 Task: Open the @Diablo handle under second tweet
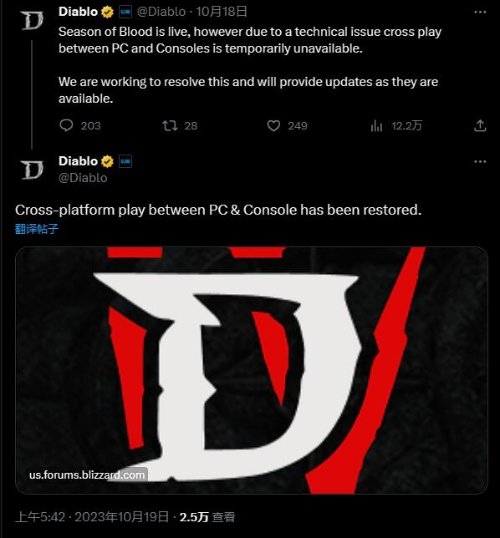[x=83, y=178]
